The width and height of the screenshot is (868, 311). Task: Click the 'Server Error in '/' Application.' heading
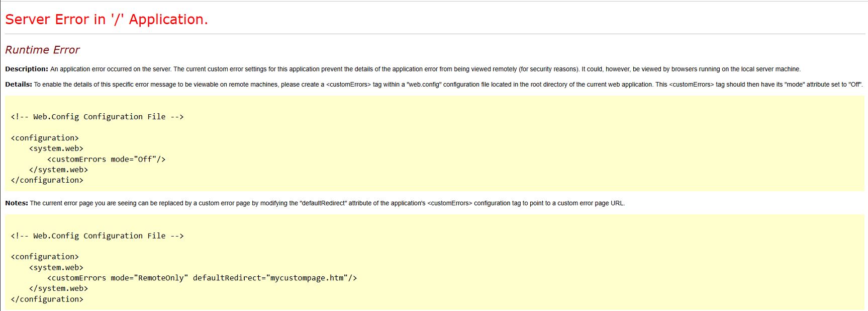click(x=106, y=20)
